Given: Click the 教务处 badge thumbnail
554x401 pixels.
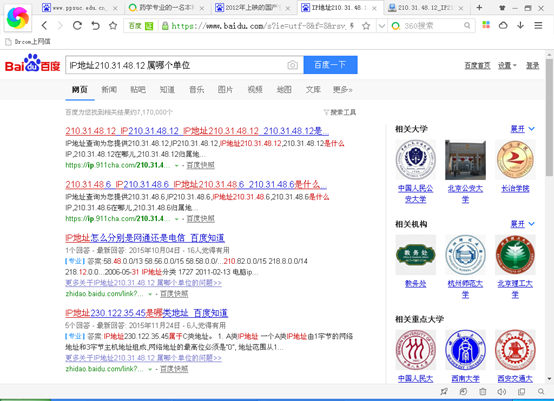Looking at the screenshot, I should (416, 255).
